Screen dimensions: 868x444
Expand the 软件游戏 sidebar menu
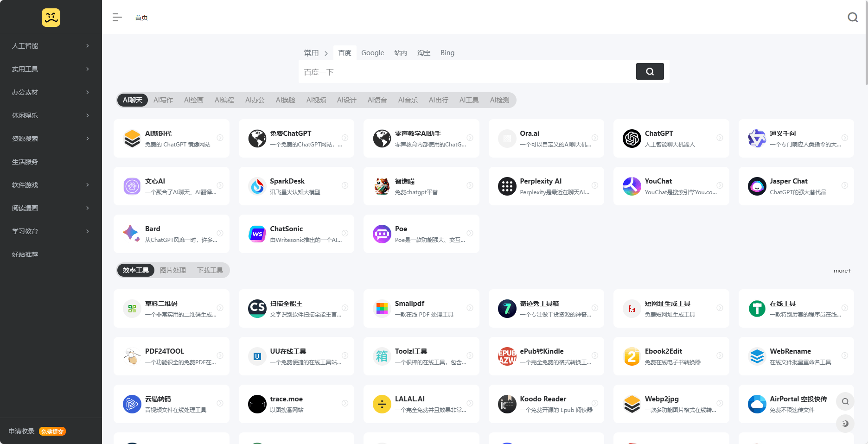coord(51,185)
